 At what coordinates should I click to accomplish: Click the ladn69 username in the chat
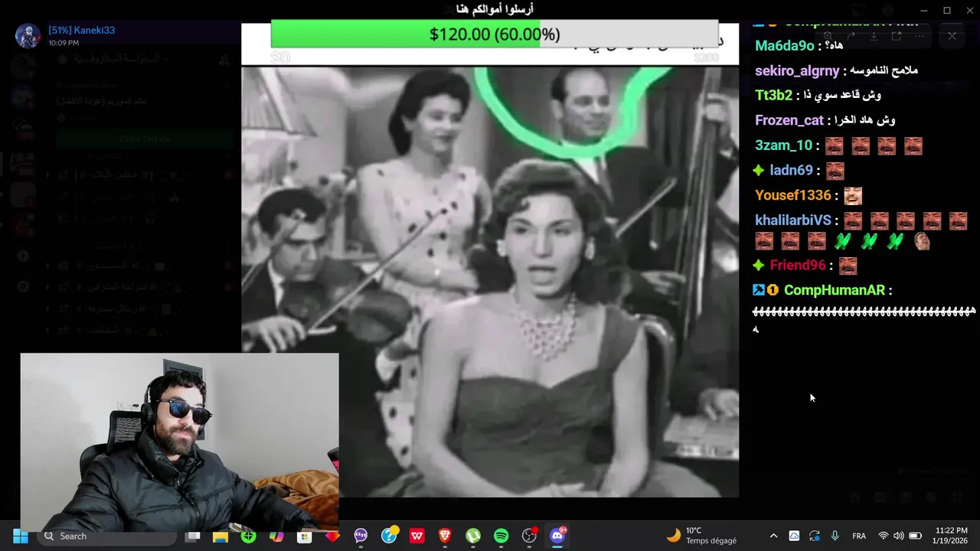point(792,170)
